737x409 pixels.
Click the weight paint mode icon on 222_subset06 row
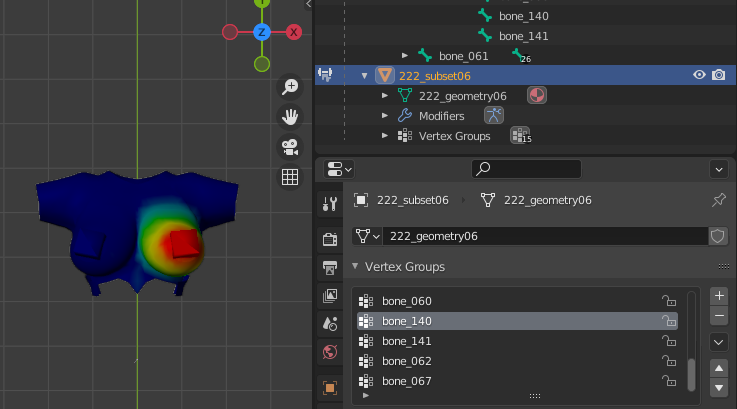325,74
